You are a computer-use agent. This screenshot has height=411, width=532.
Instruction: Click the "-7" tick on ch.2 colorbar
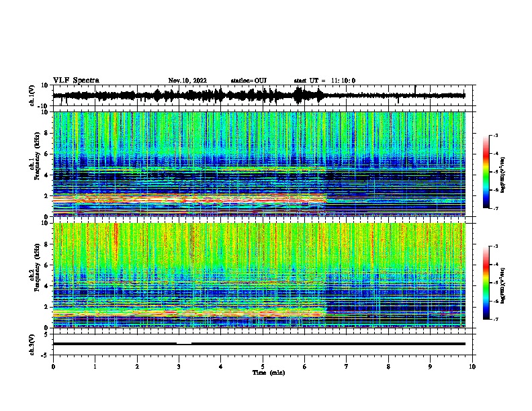495,319
